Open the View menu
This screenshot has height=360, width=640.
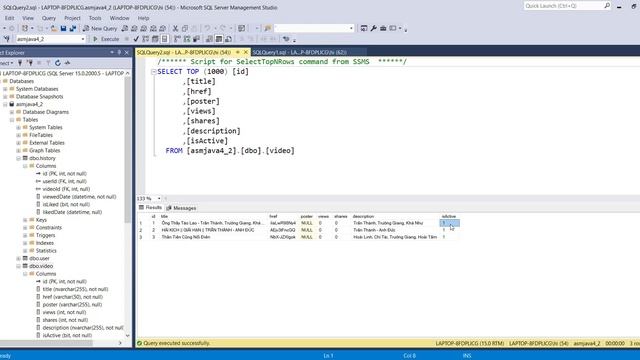[x=28, y=18]
